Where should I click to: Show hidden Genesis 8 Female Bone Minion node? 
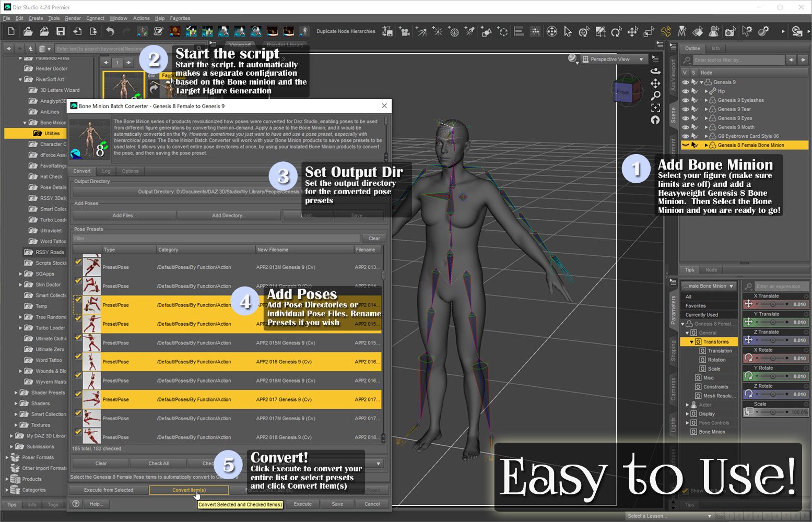(686, 145)
